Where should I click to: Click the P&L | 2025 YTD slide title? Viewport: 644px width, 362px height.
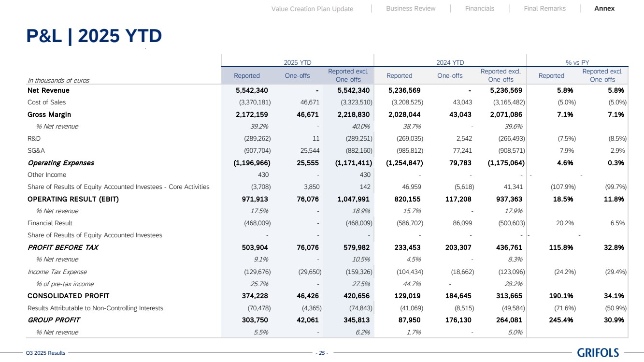(x=94, y=36)
